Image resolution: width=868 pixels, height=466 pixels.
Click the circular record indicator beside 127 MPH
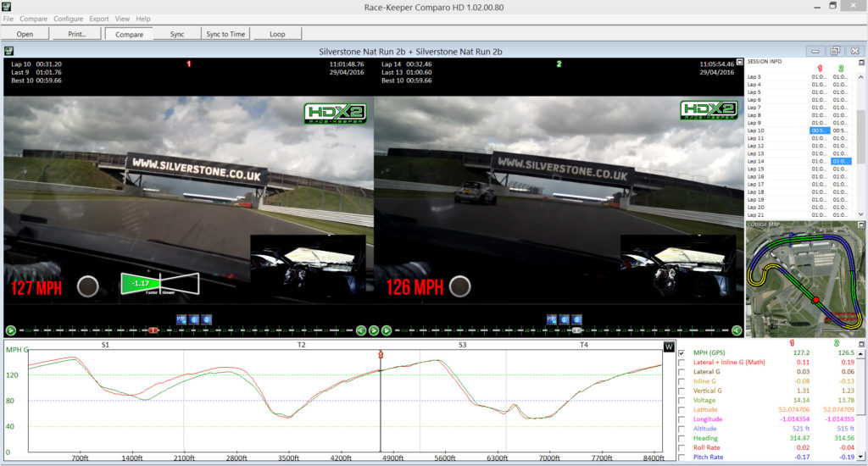click(86, 287)
